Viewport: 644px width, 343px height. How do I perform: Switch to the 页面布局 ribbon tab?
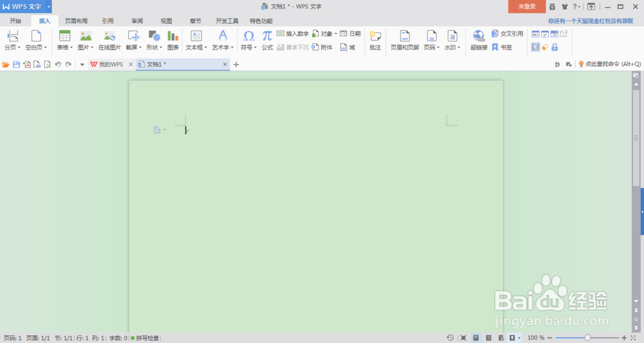coord(76,21)
